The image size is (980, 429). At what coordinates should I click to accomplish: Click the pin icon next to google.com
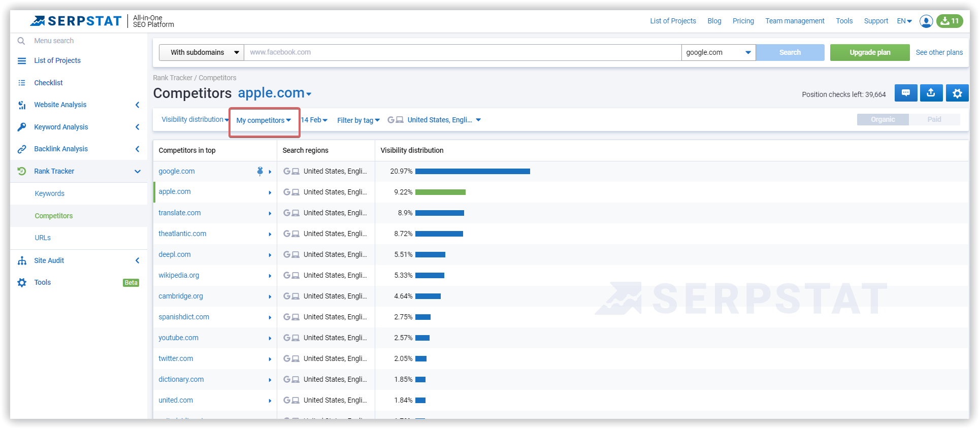point(260,171)
